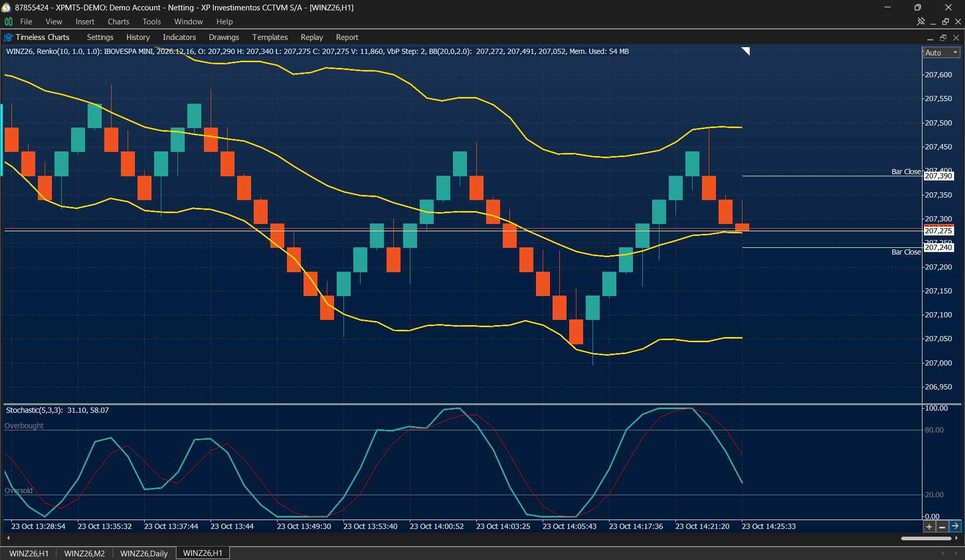Open the Replay menu
Image resolution: width=965 pixels, height=560 pixels.
312,37
